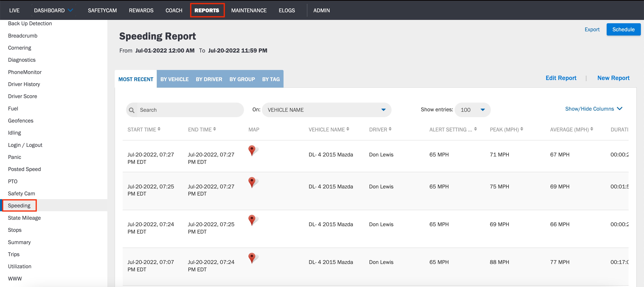Open the Geofences report
Image resolution: width=644 pixels, height=287 pixels.
21,121
